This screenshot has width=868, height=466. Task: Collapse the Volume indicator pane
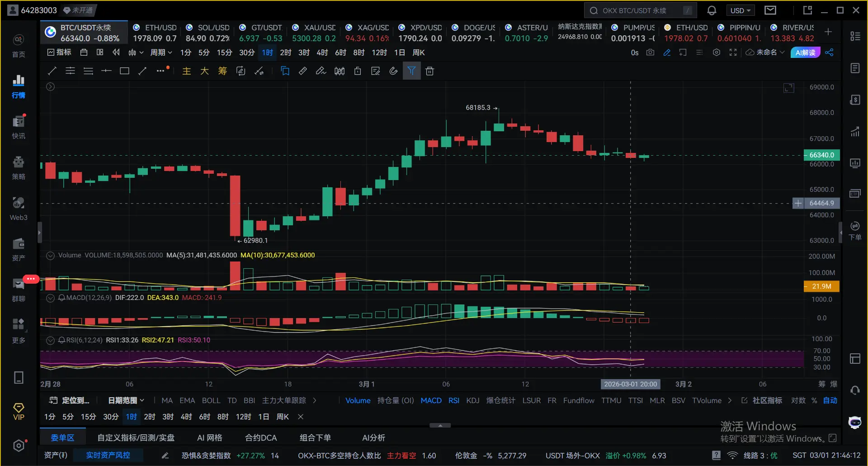tap(51, 256)
